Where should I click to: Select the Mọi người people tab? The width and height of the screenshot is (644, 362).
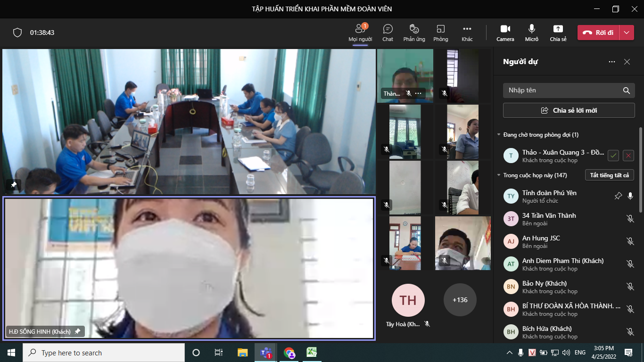360,33
